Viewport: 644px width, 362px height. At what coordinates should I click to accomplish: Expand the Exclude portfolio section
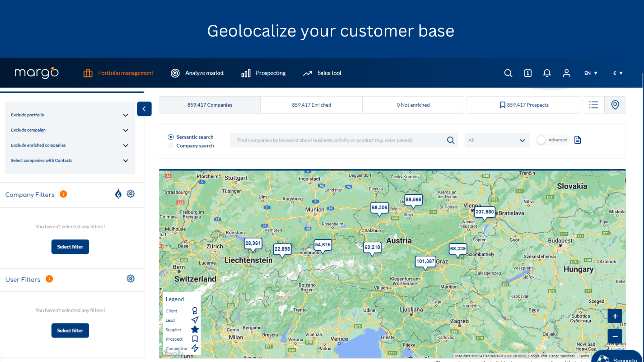pyautogui.click(x=125, y=115)
